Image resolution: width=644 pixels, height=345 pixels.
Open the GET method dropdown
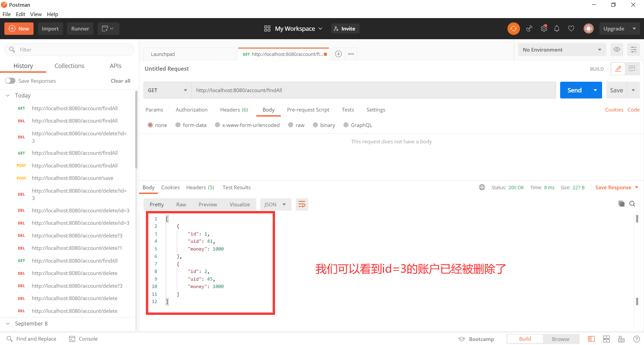pos(167,90)
